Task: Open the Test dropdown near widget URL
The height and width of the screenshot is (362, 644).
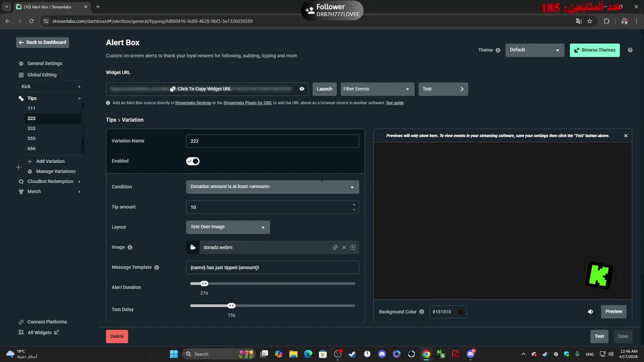Action: coord(443,89)
